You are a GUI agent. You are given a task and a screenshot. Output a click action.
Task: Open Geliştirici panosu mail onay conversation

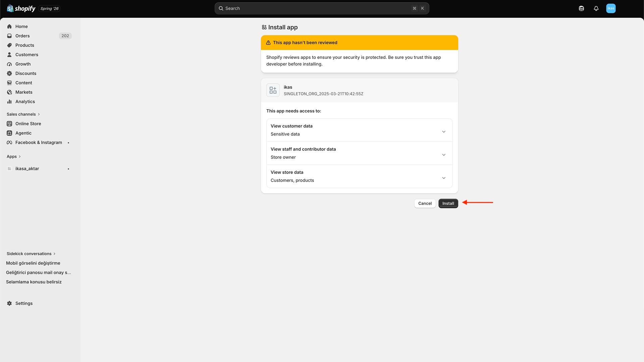(x=39, y=273)
